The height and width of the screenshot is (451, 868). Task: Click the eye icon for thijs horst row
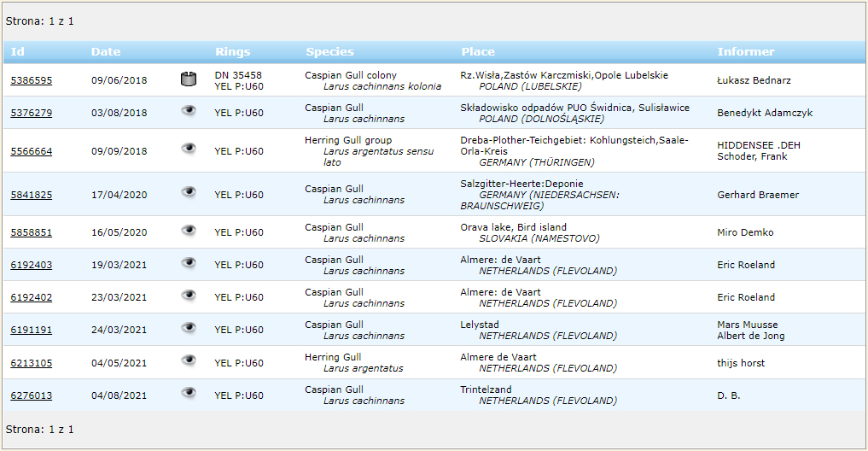pyautogui.click(x=189, y=360)
